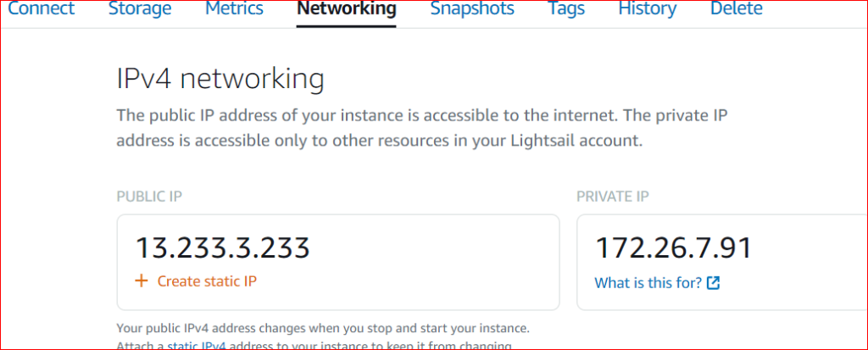The image size is (868, 350).
Task: Select the Networking tab
Action: [x=346, y=9]
